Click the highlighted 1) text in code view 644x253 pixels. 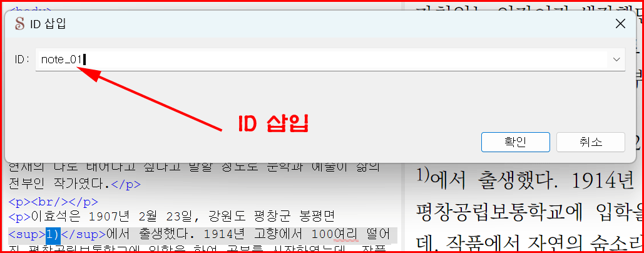53,235
